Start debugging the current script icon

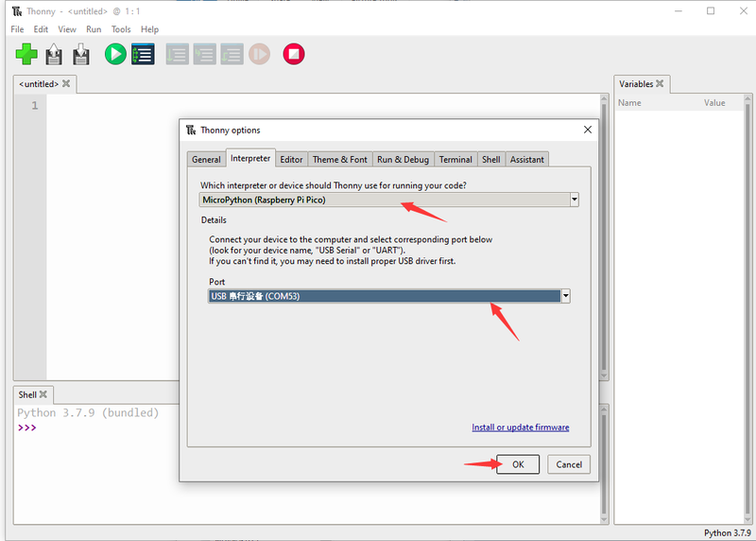[x=144, y=54]
